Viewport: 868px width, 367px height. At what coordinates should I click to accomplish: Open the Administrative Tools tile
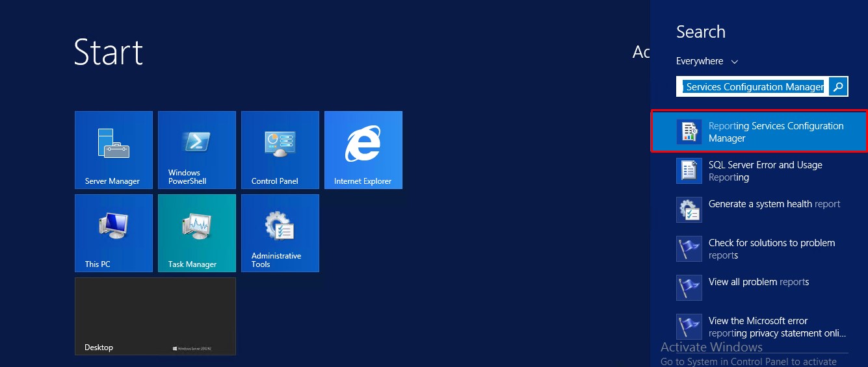coord(280,233)
